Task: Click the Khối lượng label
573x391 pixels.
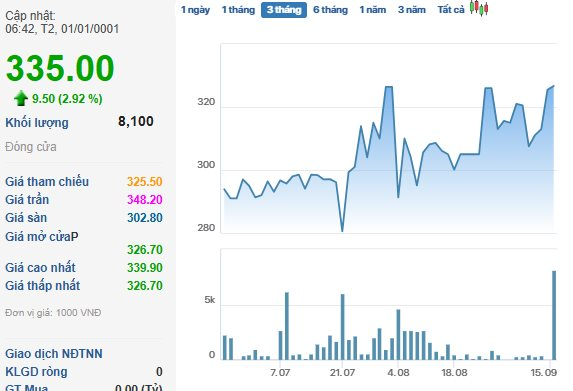Action: (x=37, y=122)
